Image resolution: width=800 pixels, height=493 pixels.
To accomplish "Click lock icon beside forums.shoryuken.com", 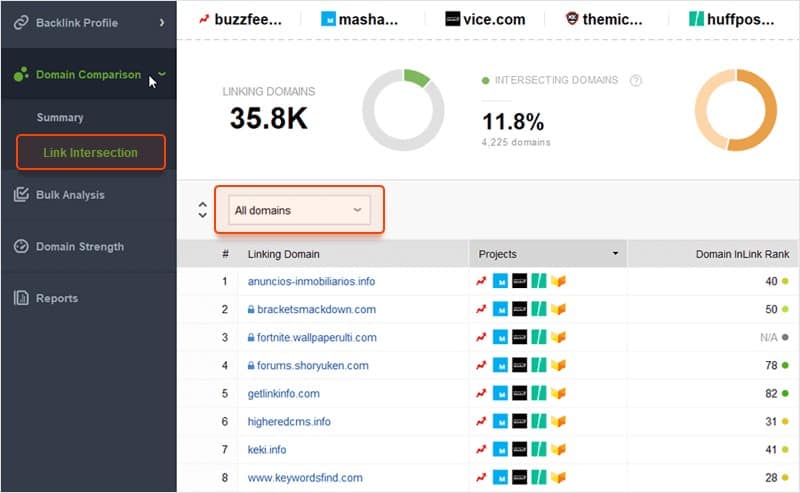I will point(251,365).
